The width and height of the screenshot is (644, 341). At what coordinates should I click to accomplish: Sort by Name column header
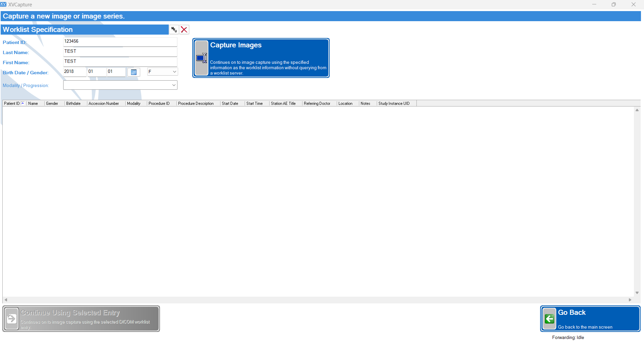pyautogui.click(x=35, y=103)
